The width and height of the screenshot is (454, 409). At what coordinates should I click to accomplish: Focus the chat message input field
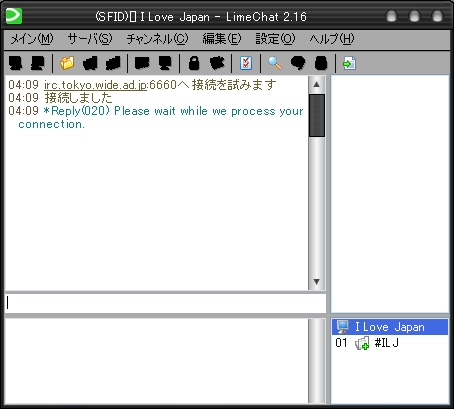tap(165, 303)
